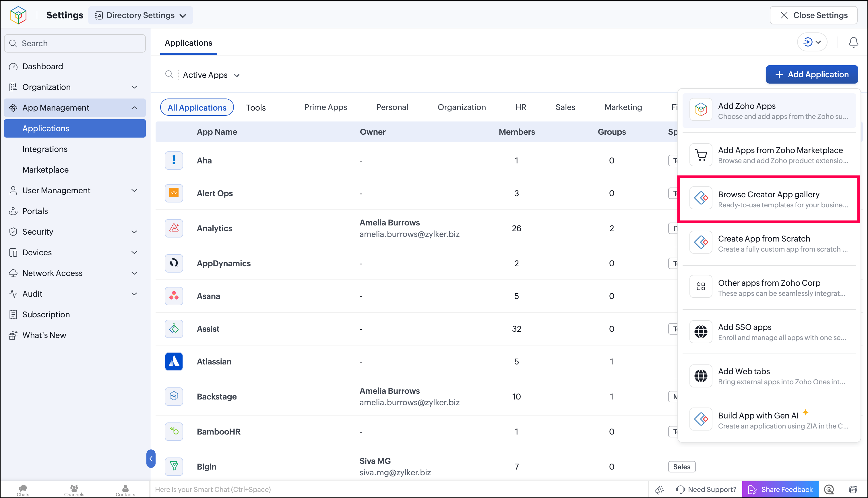Click the Add Application button

(812, 74)
